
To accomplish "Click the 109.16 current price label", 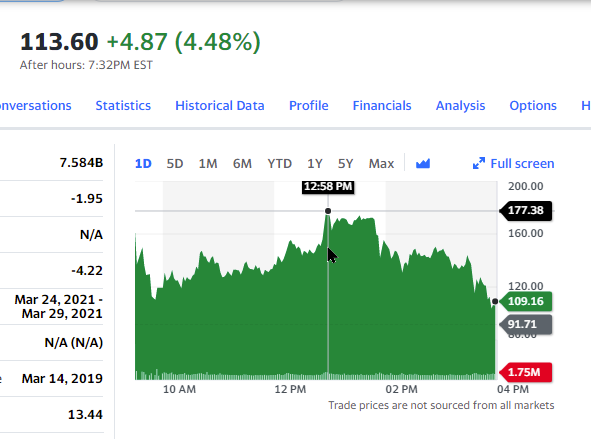I will pyautogui.click(x=526, y=301).
